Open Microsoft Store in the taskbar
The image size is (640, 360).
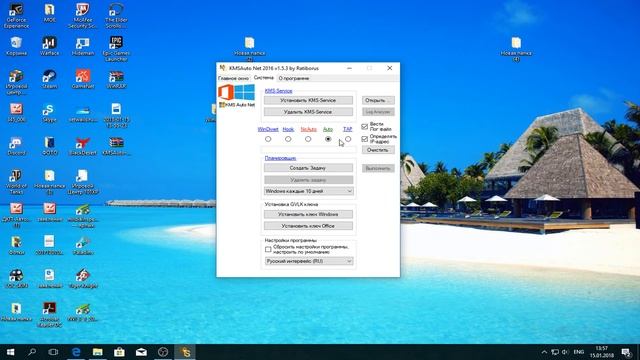[119, 352]
